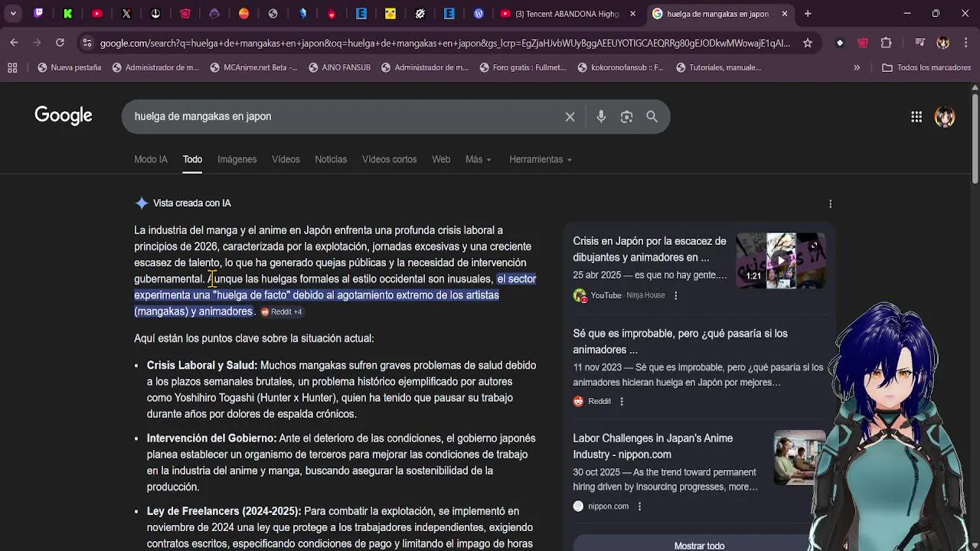Bookmark this page with the star icon
Viewport: 980px width, 551px height.
click(x=807, y=43)
